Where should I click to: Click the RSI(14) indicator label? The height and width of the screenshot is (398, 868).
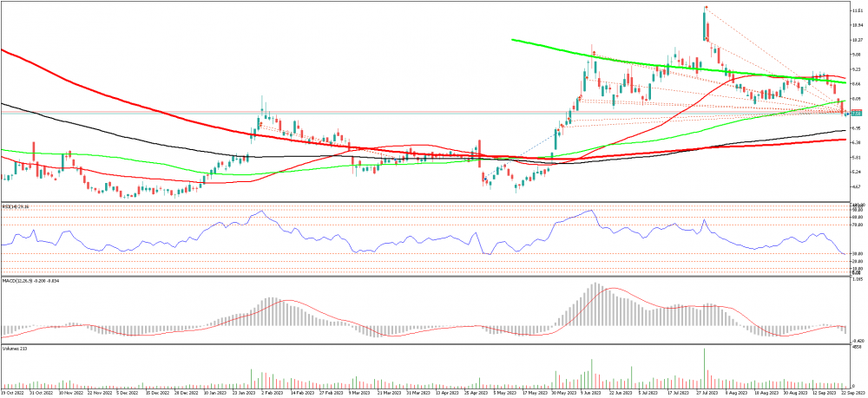(15, 206)
